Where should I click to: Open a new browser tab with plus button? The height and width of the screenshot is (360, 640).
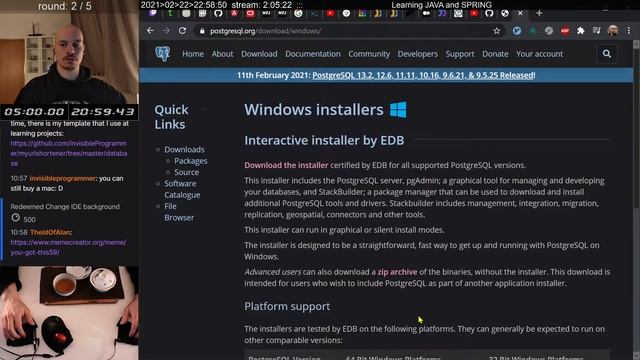[x=539, y=13]
